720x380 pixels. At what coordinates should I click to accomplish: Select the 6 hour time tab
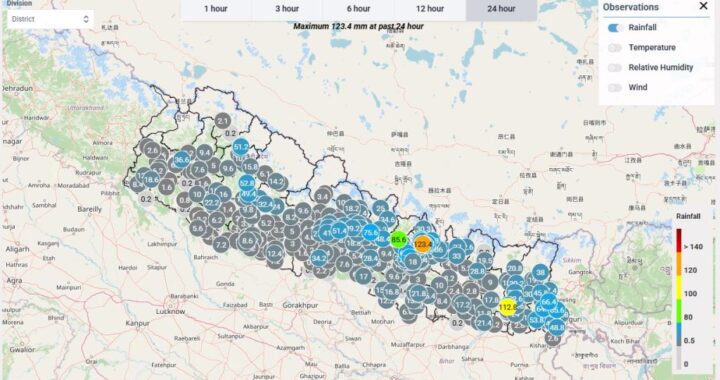coord(359,9)
